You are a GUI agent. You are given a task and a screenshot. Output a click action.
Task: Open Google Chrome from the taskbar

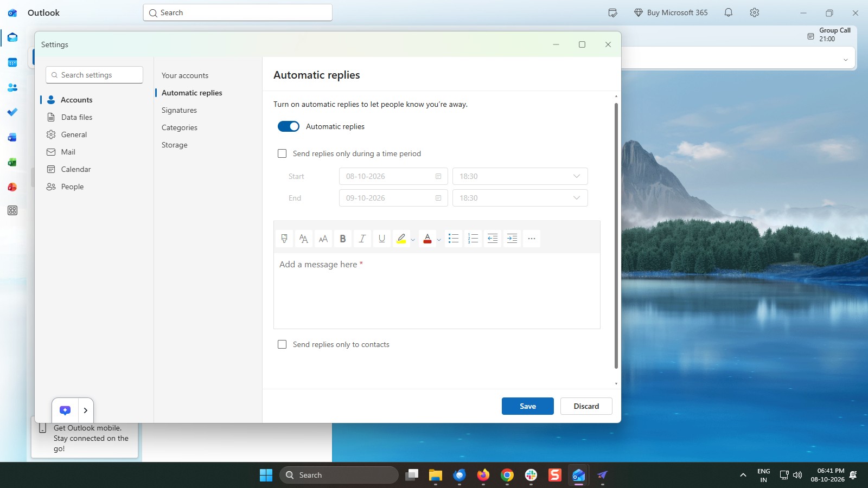point(507,475)
